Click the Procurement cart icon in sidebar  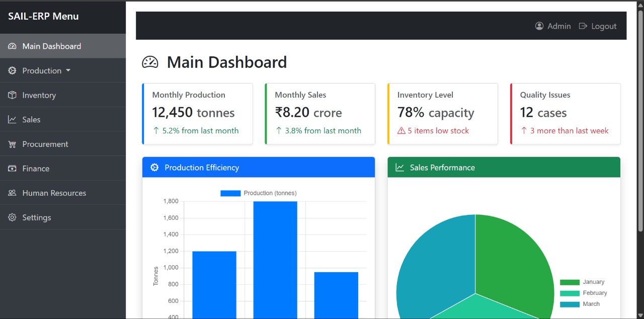click(x=12, y=144)
